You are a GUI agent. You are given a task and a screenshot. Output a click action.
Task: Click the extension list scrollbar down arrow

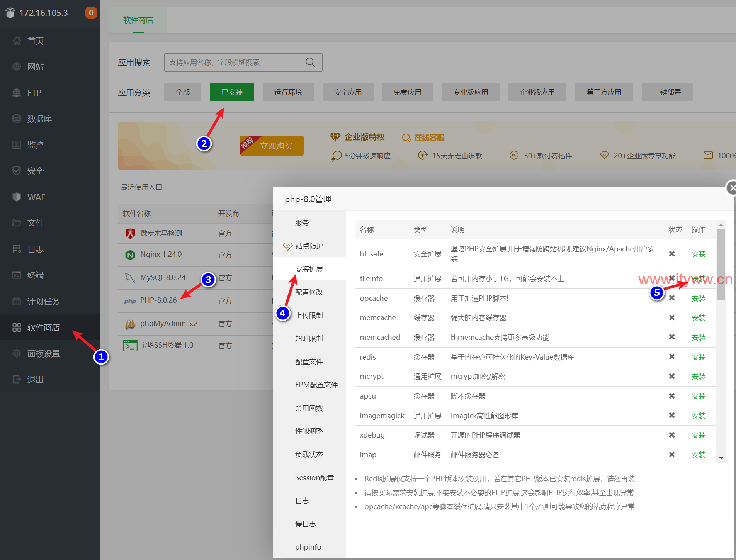click(721, 458)
